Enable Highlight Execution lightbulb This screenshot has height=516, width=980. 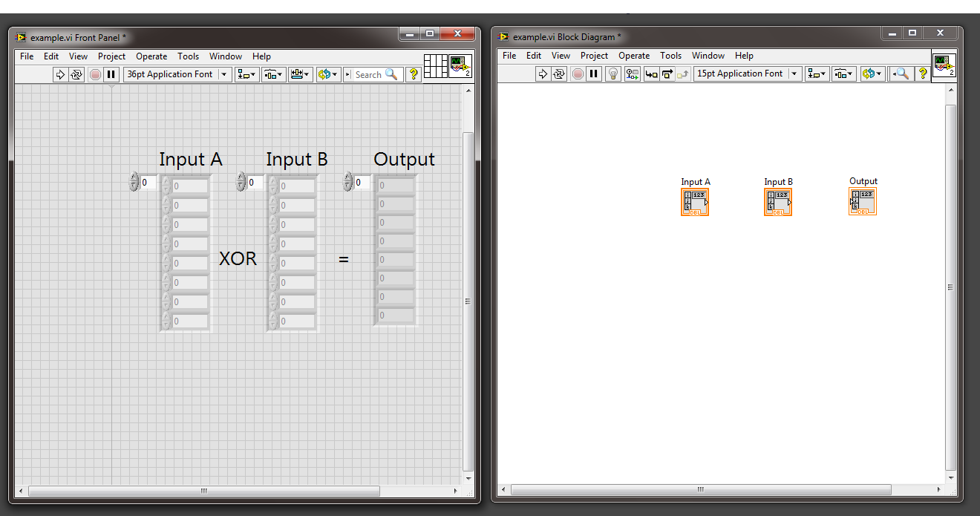(612, 74)
